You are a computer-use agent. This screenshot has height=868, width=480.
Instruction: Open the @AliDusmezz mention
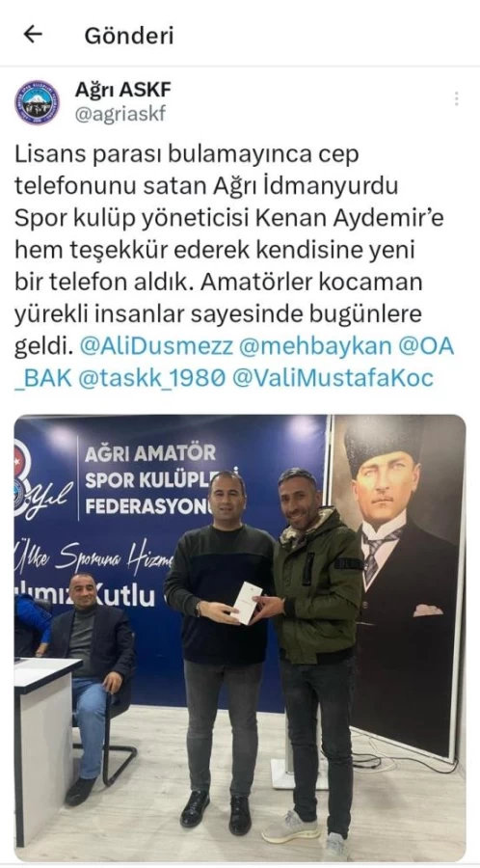click(155, 347)
